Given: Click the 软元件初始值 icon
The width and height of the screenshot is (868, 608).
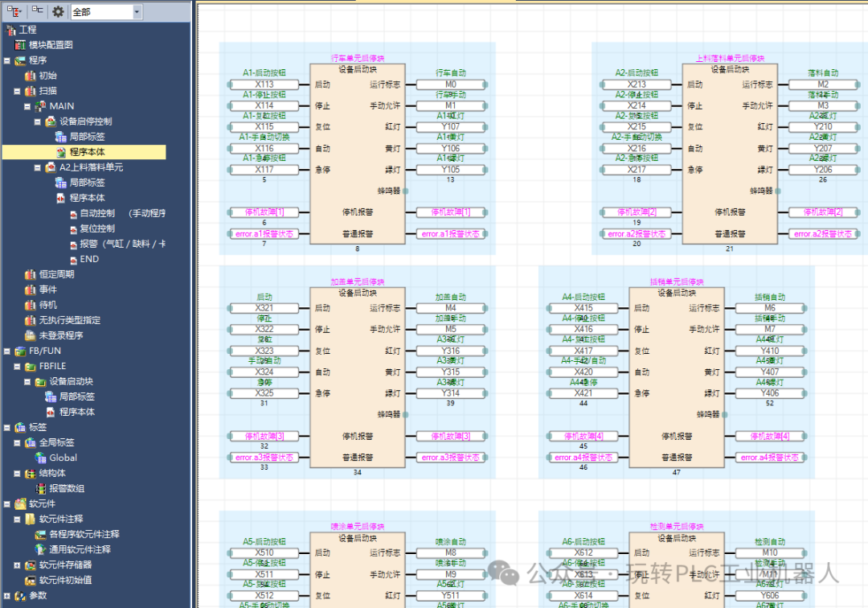Looking at the screenshot, I should coord(31,581).
